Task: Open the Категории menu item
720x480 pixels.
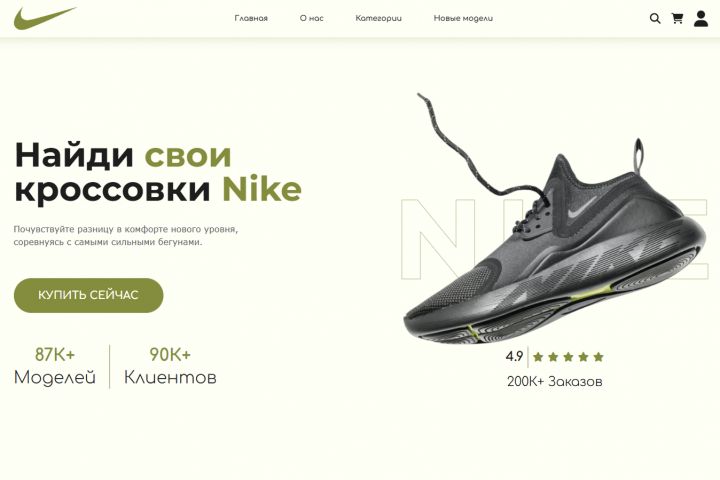Action: (378, 18)
